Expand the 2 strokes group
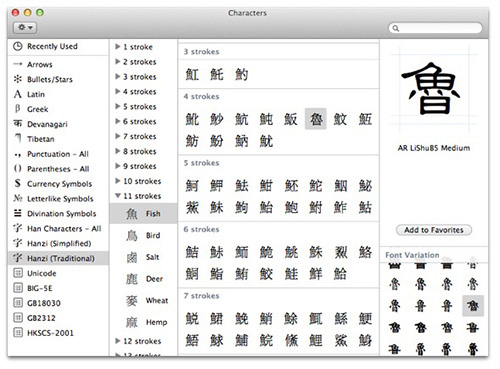Screen dimensions: 500x369 coord(118,62)
